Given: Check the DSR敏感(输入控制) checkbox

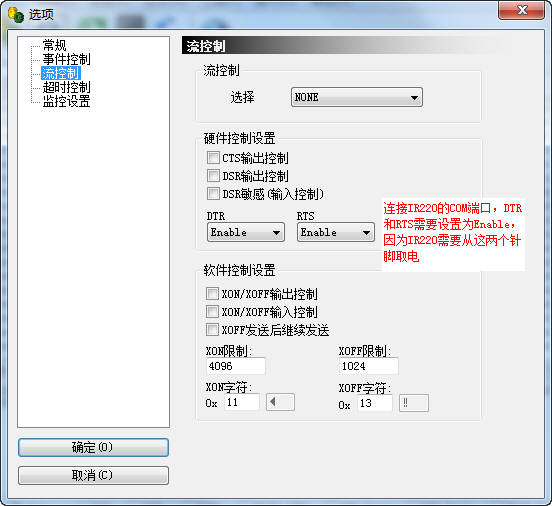Looking at the screenshot, I should [x=213, y=193].
